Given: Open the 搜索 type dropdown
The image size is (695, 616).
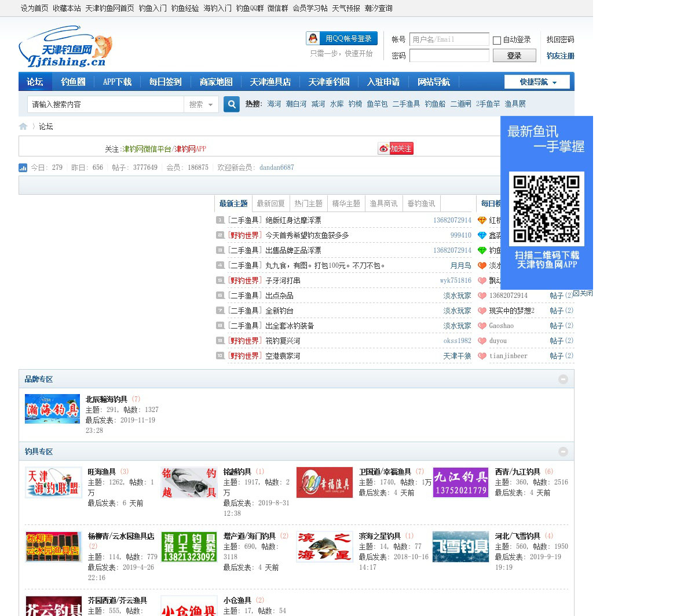Looking at the screenshot, I should (201, 105).
